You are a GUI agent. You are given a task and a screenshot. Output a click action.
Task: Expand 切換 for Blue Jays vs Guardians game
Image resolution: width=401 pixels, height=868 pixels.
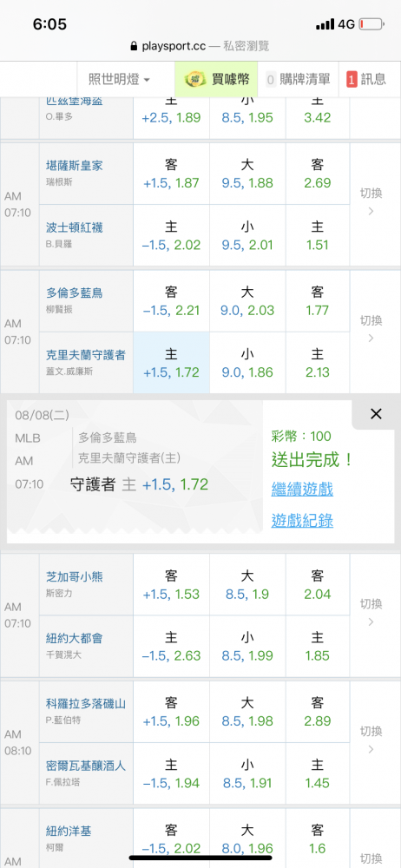point(371,329)
